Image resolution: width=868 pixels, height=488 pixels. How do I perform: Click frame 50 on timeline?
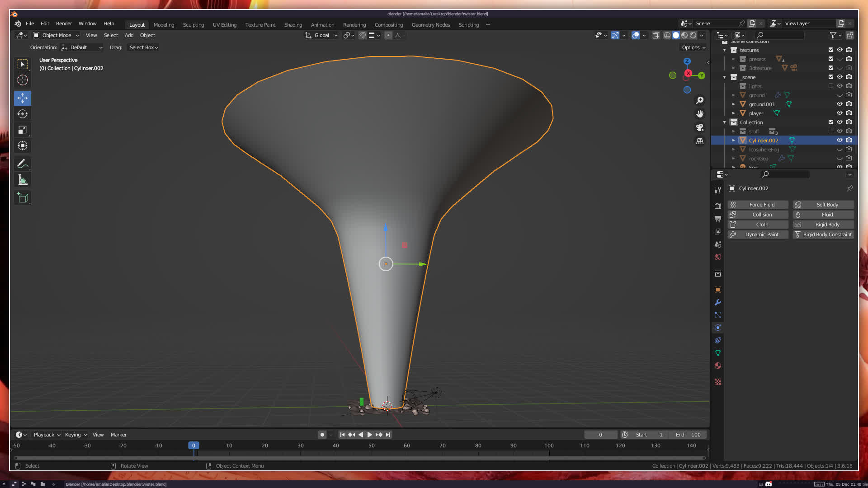click(x=371, y=446)
